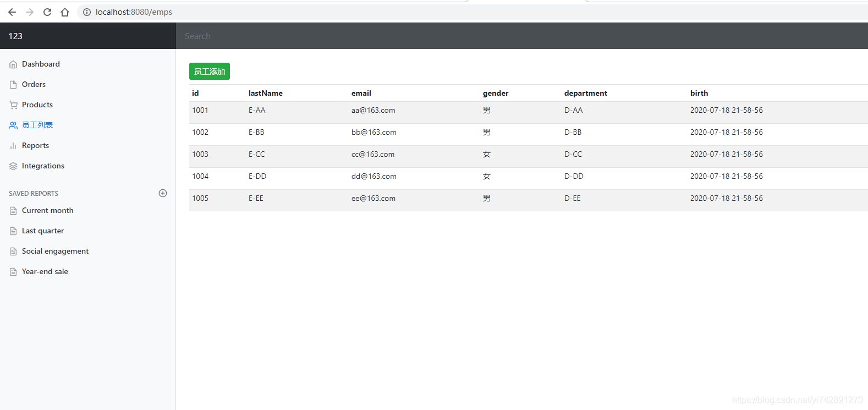Screen dimensions: 868x410
Task: Click the Current month document icon
Action: [x=13, y=211]
